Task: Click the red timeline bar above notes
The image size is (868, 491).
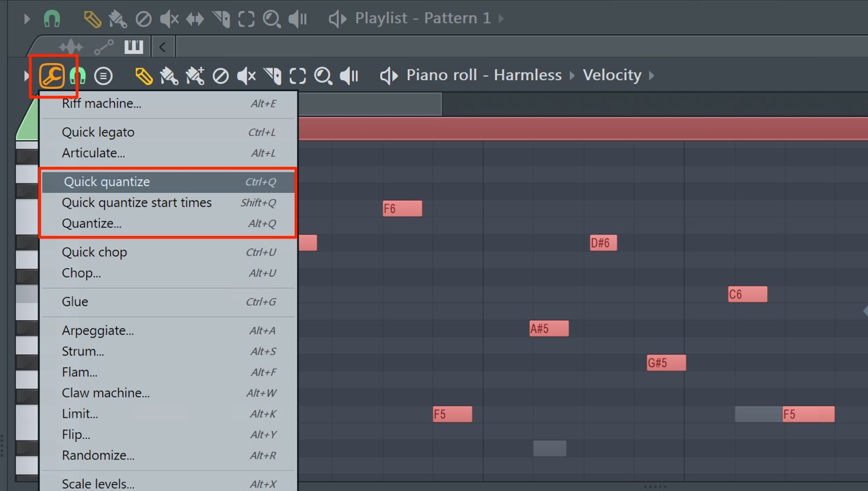Action: tap(582, 129)
